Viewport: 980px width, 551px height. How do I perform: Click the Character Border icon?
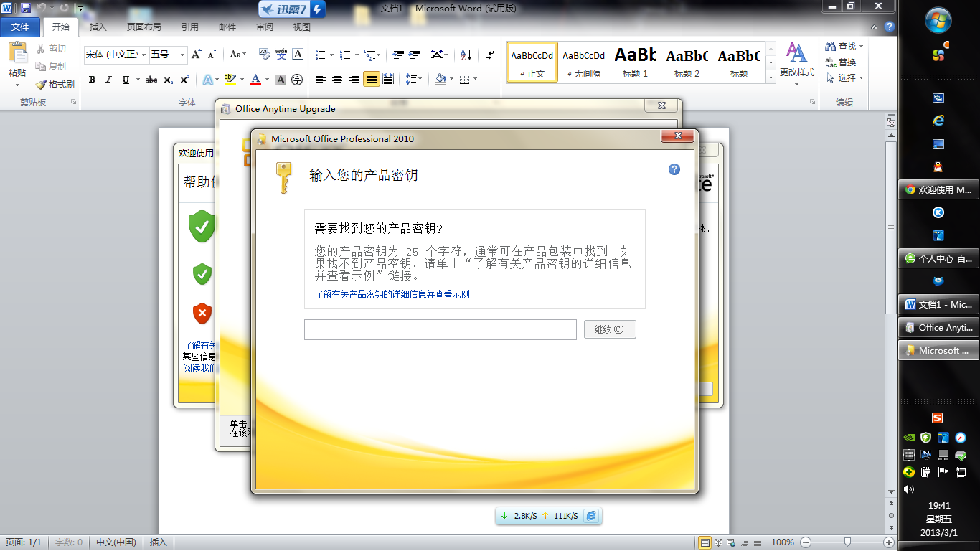[x=298, y=55]
